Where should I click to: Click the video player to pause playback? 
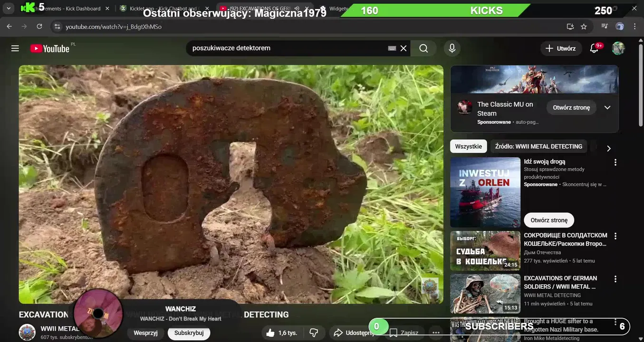(231, 184)
